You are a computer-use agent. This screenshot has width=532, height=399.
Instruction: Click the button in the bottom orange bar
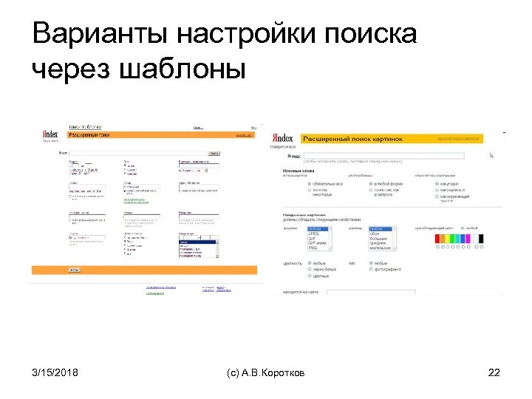pos(75,270)
